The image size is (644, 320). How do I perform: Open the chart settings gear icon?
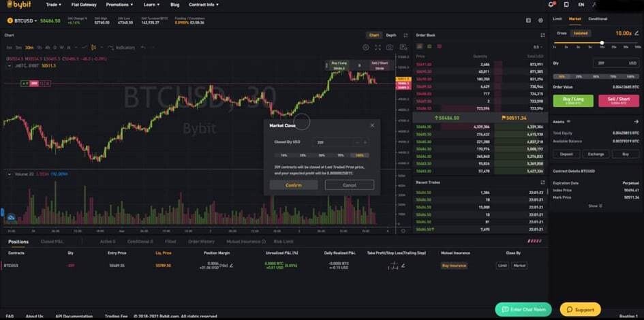365,48
